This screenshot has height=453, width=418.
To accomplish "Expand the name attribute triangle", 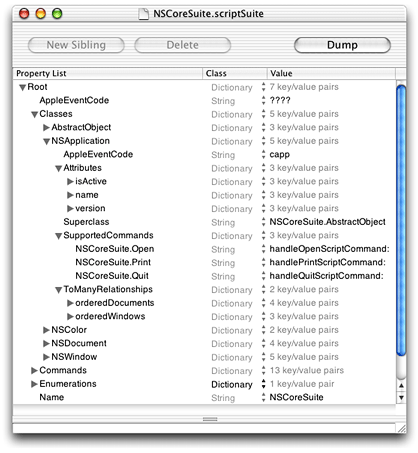I will [70, 195].
